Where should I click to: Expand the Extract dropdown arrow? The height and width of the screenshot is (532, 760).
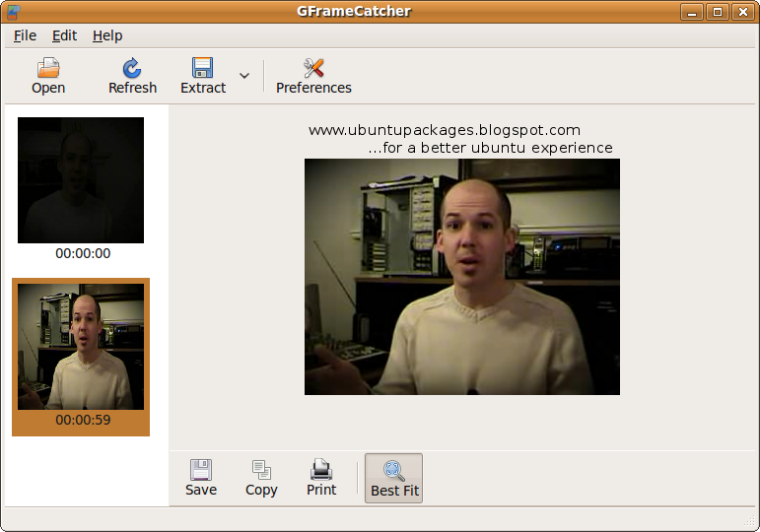[x=244, y=76]
